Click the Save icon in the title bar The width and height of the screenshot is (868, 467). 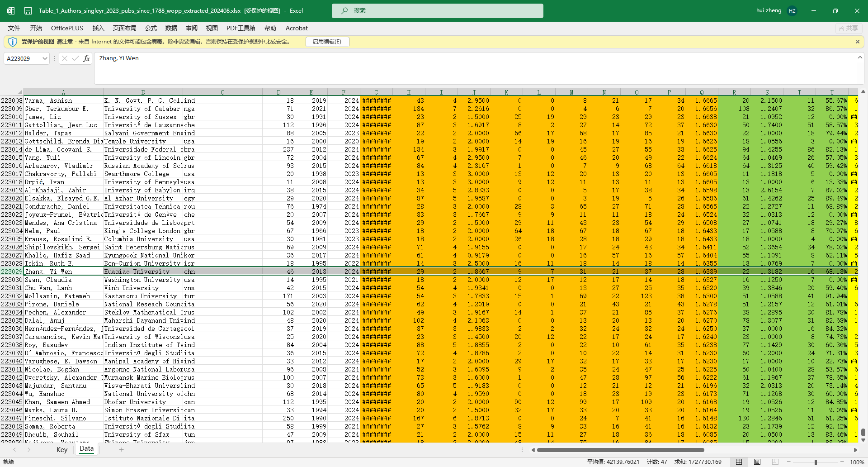(28, 10)
